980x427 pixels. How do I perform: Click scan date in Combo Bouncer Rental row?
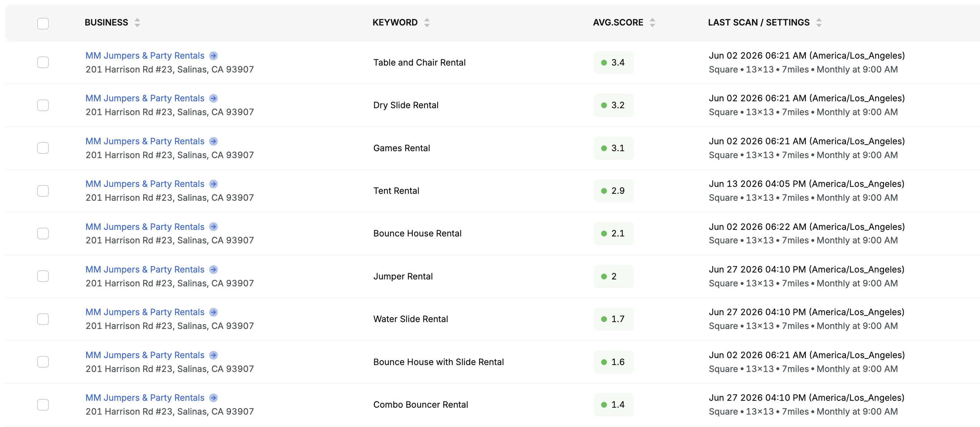[x=806, y=398]
